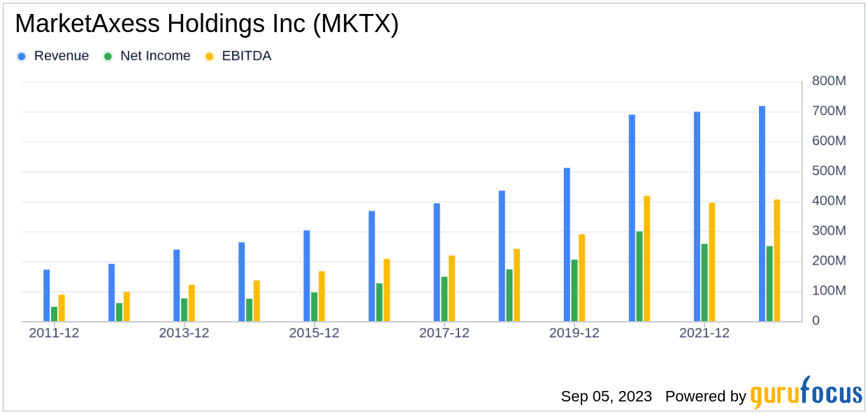Toggle the Net Income series legend label
Screen dimensions: 868x414
pyautogui.click(x=155, y=57)
